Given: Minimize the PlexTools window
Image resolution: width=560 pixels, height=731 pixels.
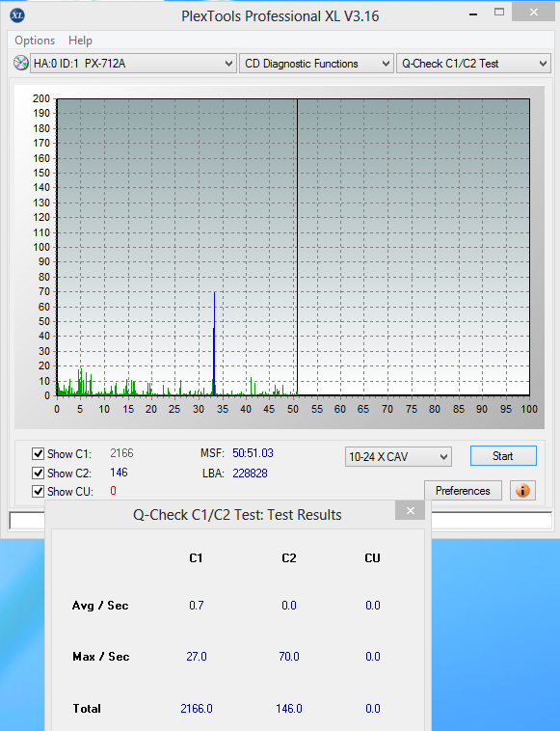Looking at the screenshot, I should tap(473, 14).
